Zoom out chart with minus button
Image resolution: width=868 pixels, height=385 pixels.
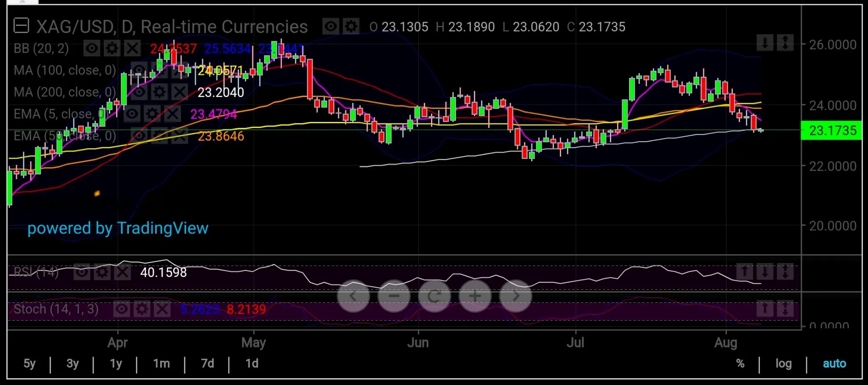pos(394,296)
